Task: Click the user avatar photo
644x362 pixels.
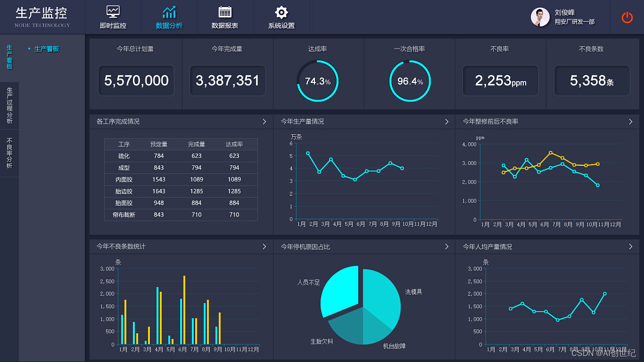Action: tap(540, 17)
